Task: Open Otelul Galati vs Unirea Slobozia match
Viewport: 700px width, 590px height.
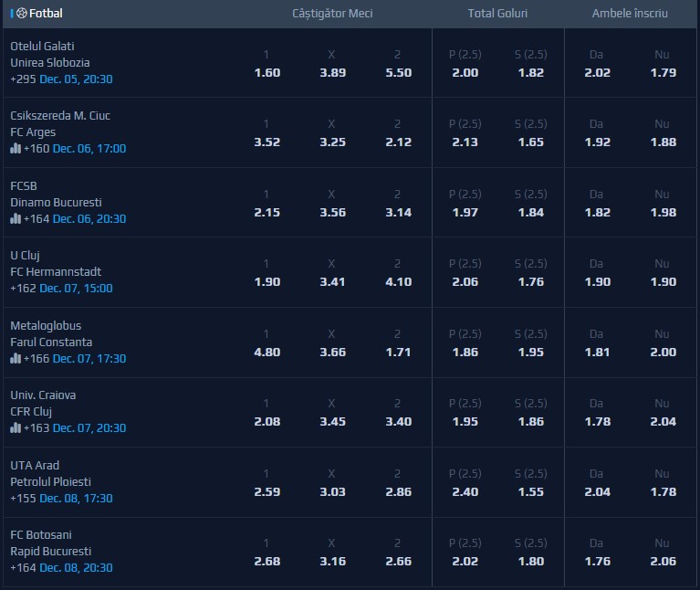Action: 50,55
